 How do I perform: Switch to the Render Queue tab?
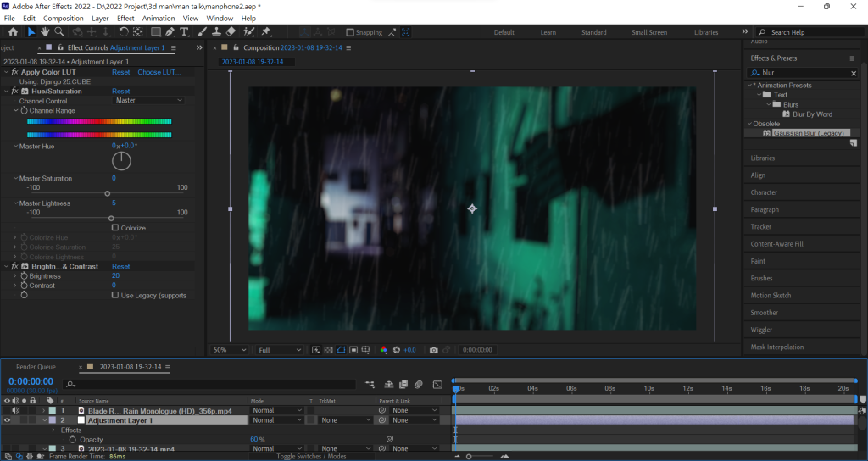[36, 367]
